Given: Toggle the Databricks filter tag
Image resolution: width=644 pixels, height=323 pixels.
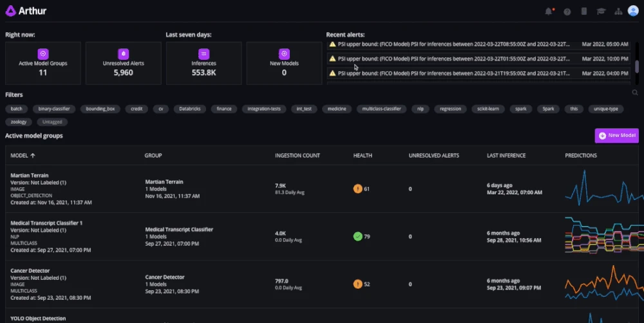Looking at the screenshot, I should coord(190,109).
